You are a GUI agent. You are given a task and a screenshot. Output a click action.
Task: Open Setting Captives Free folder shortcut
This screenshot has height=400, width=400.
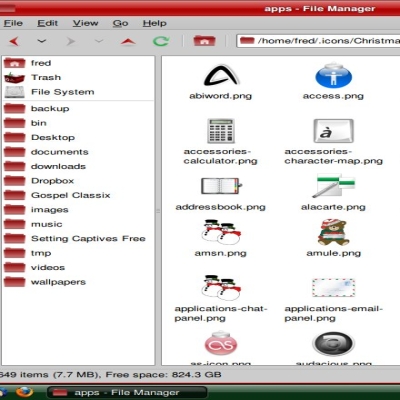pos(78,239)
